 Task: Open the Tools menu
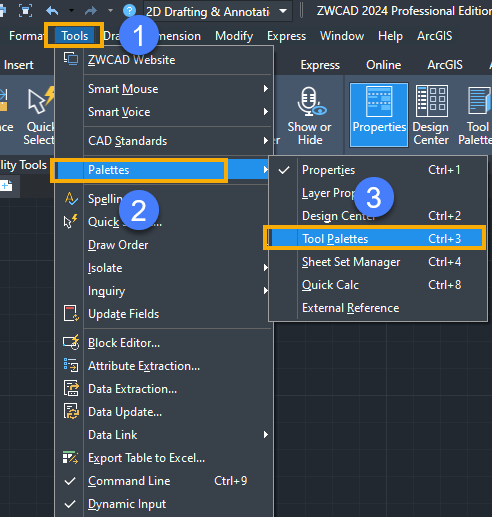pyautogui.click(x=74, y=36)
